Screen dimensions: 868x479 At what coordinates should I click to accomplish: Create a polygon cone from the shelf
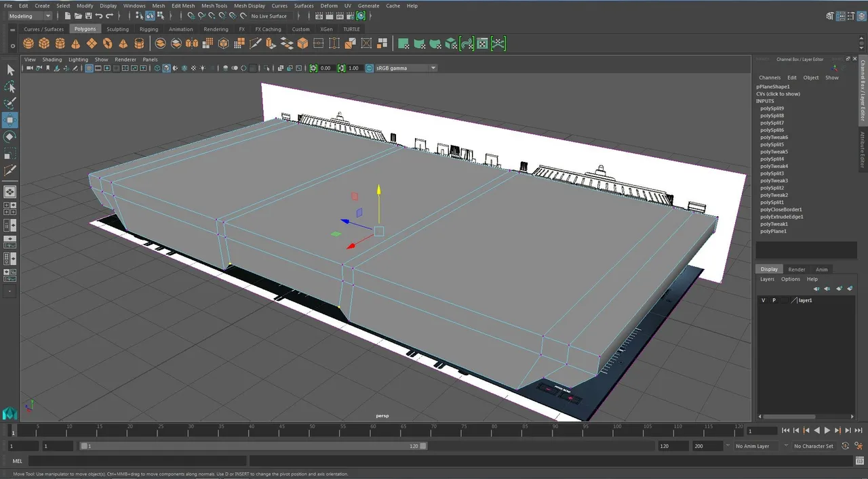click(75, 43)
